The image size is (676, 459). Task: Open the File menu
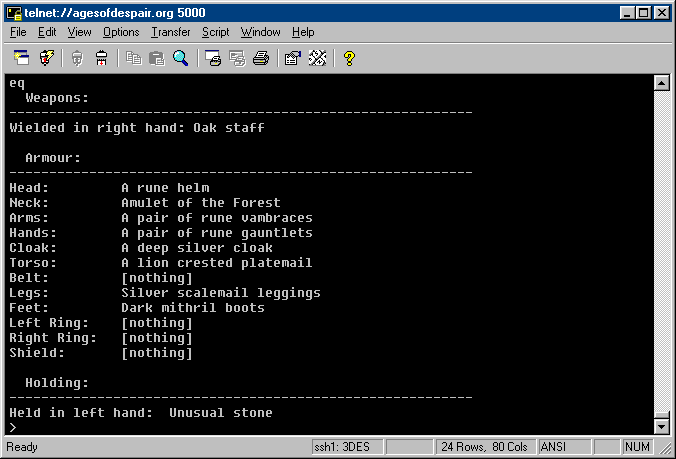pyautogui.click(x=17, y=32)
